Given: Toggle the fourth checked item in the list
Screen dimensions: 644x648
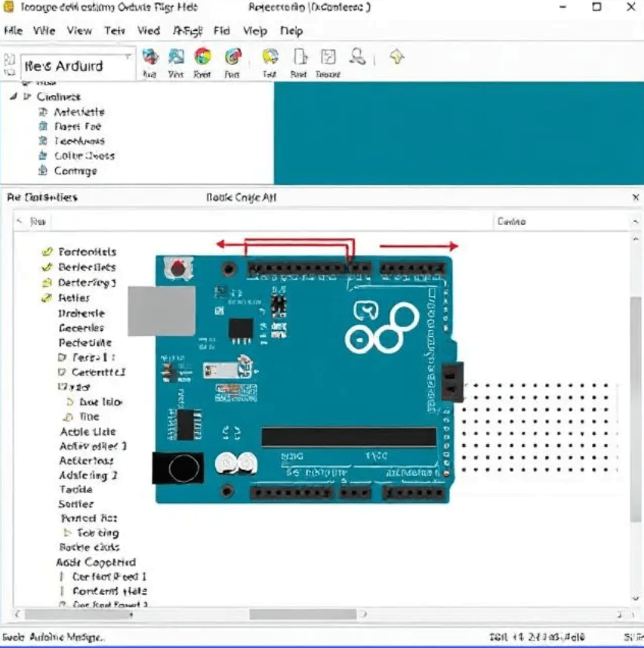Looking at the screenshot, I should (47, 298).
